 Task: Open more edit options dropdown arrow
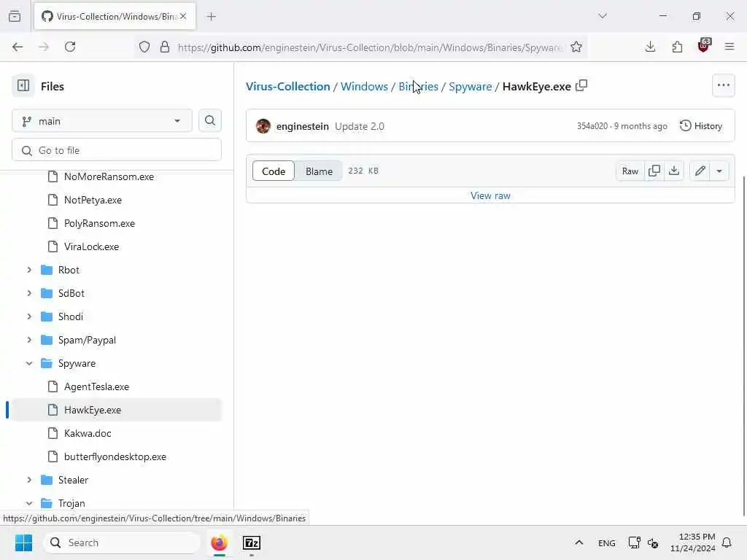[719, 171]
